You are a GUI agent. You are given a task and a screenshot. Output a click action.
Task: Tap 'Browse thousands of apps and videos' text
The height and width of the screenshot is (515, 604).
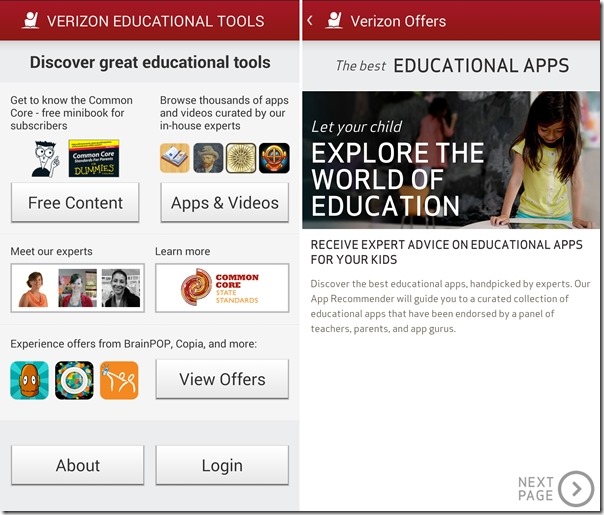[224, 113]
